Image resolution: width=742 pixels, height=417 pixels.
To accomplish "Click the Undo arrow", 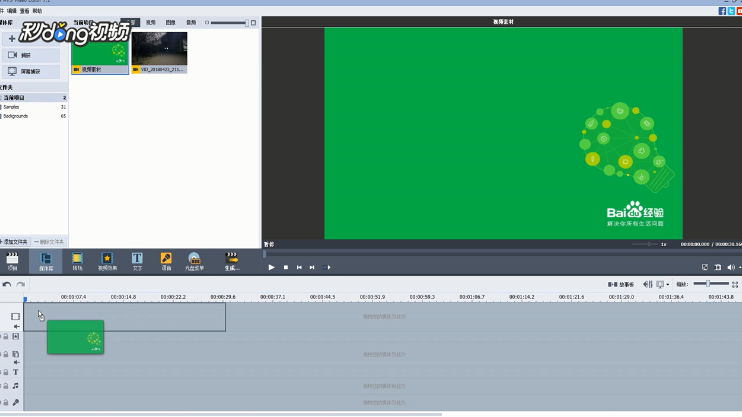I will click(x=7, y=284).
